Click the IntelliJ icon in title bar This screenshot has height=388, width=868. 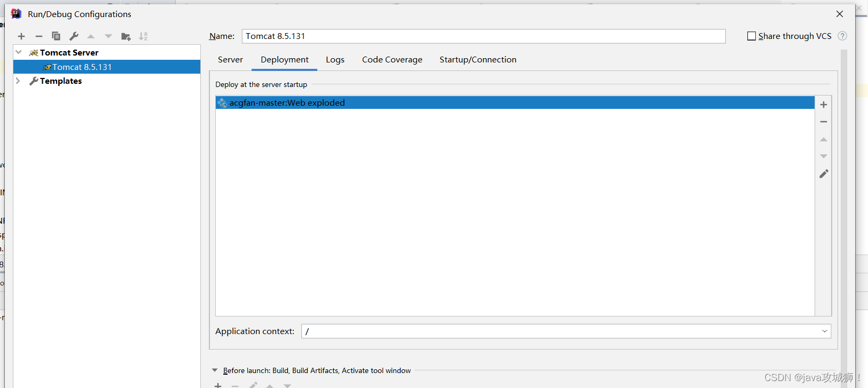(x=16, y=14)
